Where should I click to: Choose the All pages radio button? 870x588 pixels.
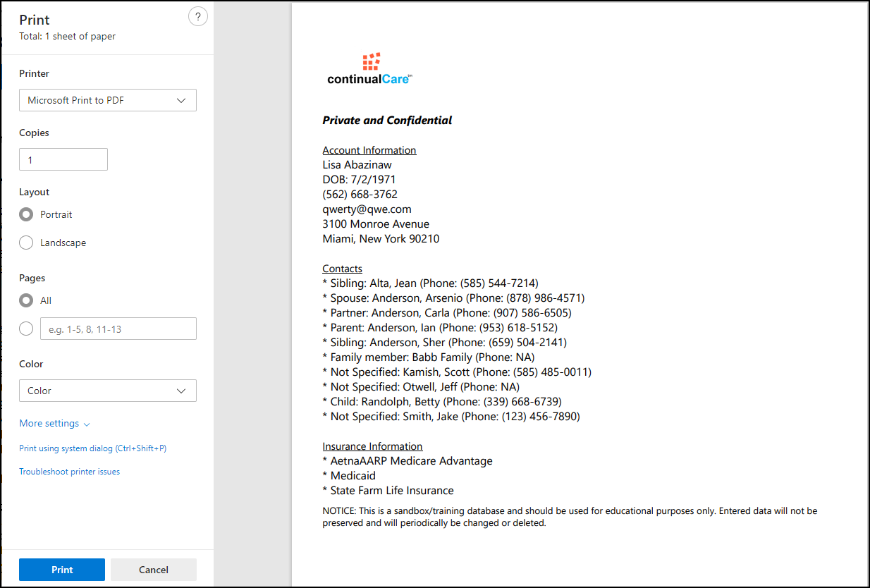(x=26, y=300)
